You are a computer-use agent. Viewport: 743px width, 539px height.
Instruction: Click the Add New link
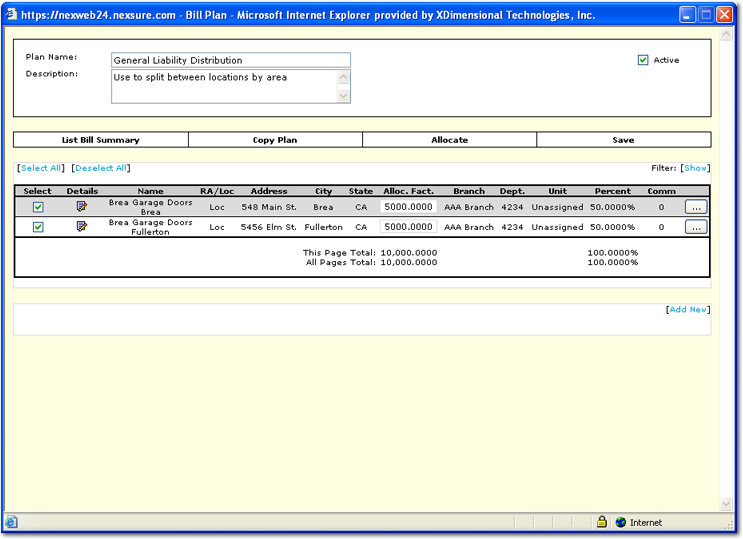pos(688,309)
